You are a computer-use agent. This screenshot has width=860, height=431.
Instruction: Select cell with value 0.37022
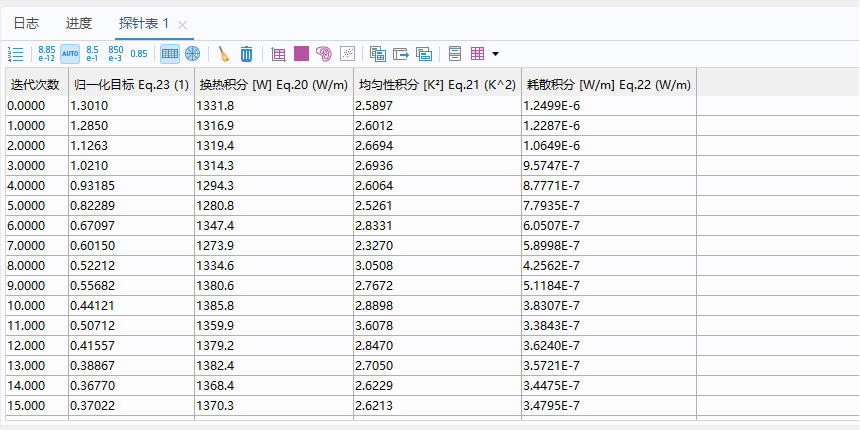(132, 406)
